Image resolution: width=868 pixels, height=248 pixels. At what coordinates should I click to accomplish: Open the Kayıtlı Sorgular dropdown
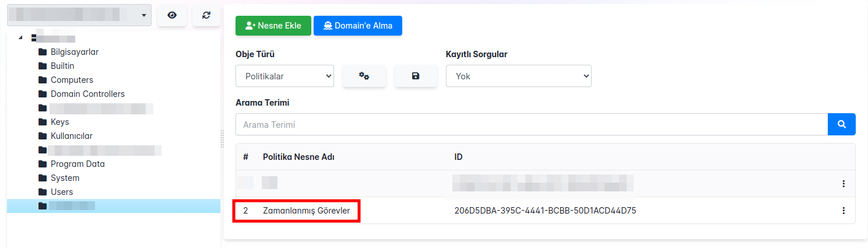click(518, 76)
